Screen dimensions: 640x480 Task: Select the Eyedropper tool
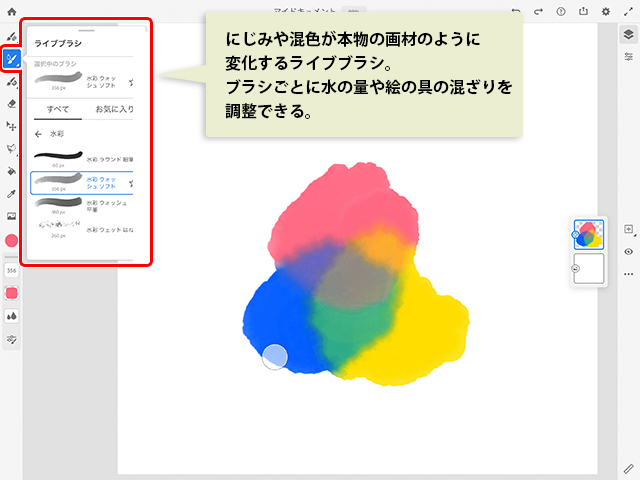point(11,194)
